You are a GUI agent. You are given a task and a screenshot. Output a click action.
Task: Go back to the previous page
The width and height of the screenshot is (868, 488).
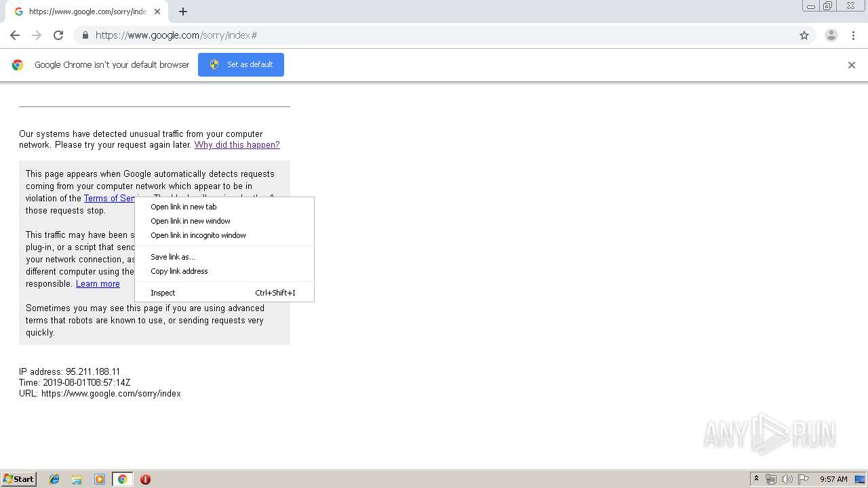15,35
